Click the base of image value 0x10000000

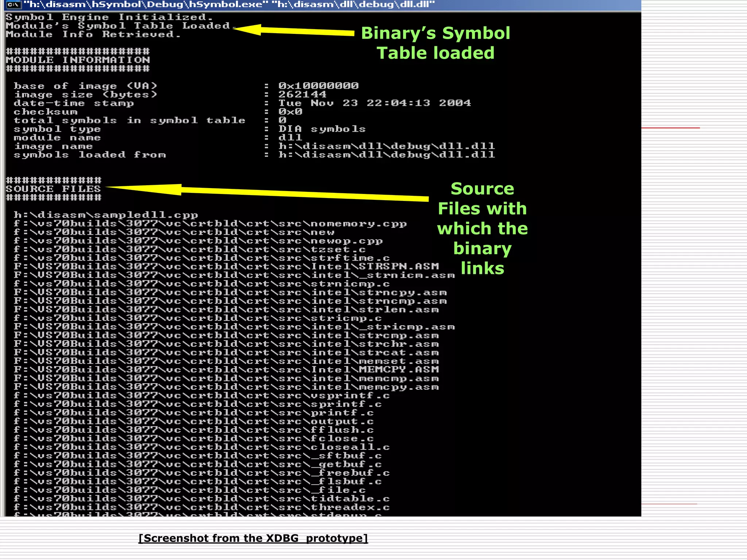tap(318, 86)
